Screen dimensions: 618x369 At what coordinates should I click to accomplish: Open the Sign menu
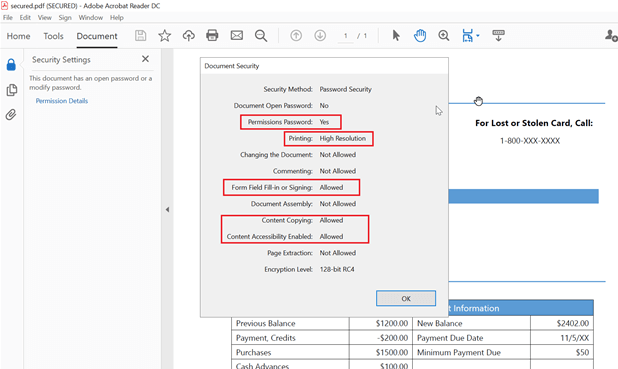pos(65,17)
